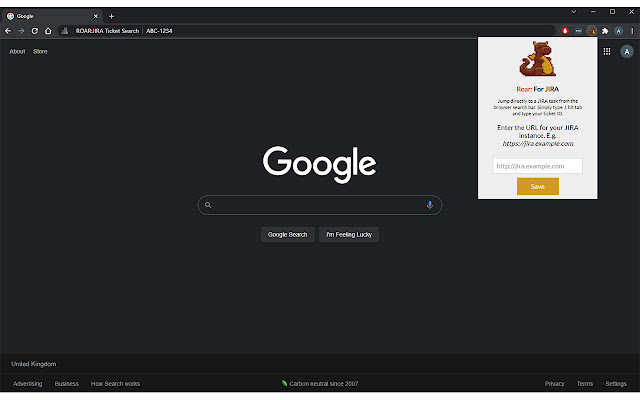The height and width of the screenshot is (400, 640).
Task: Open the Settings footer menu
Action: click(616, 384)
